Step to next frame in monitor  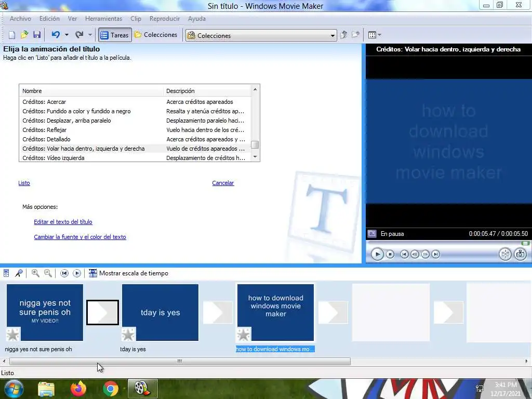425,254
